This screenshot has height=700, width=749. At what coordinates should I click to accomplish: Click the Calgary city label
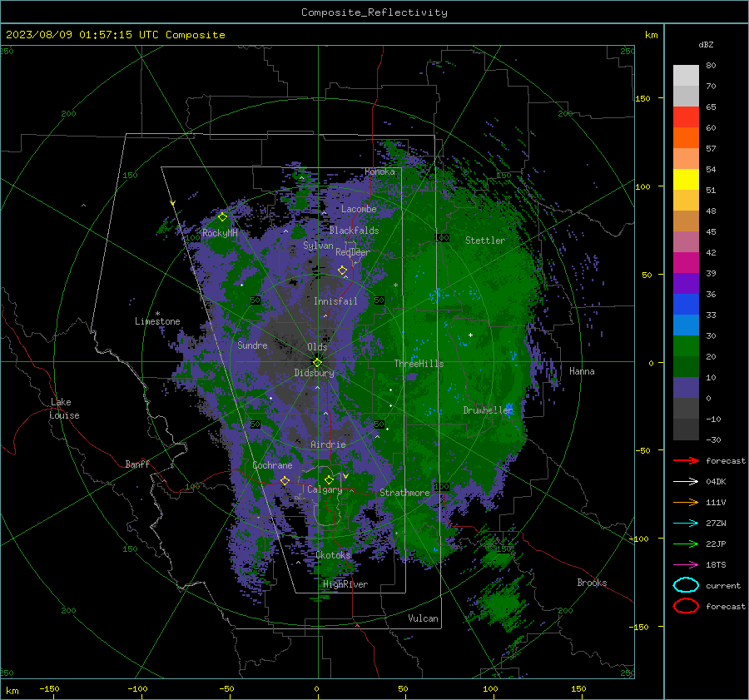coord(325,489)
